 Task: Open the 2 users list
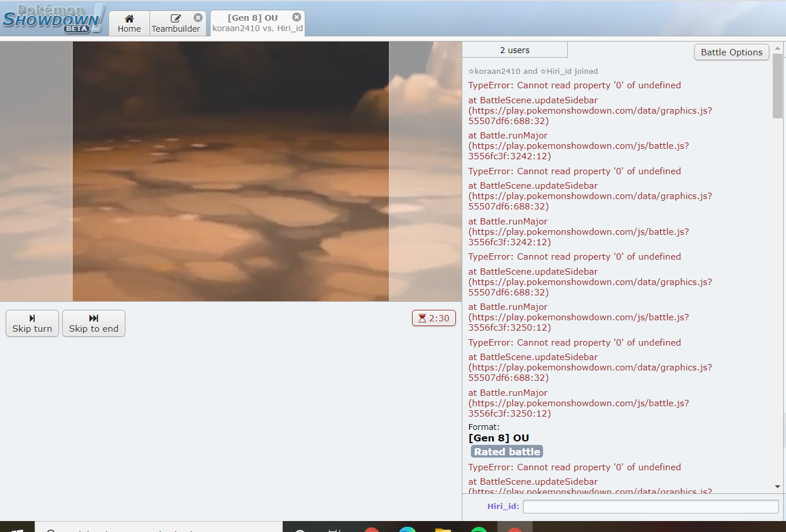tap(515, 50)
